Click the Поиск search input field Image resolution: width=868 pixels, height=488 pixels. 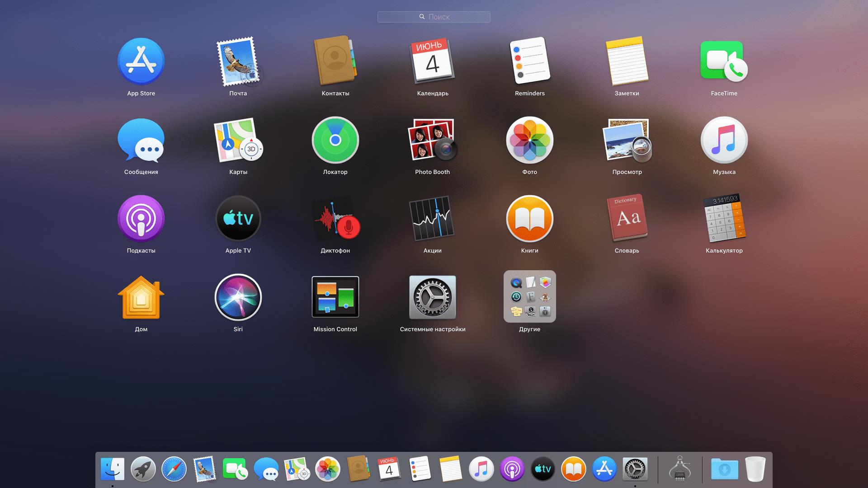(x=434, y=16)
